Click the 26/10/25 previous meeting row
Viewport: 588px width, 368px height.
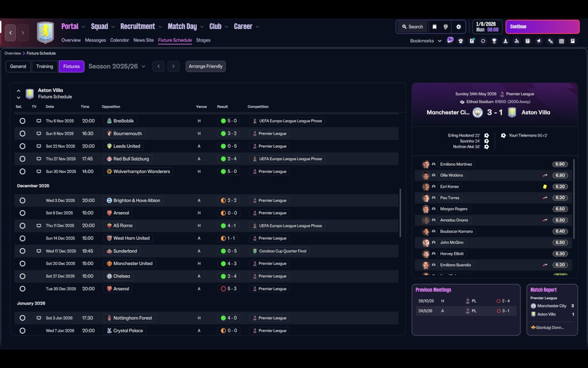pos(466,301)
